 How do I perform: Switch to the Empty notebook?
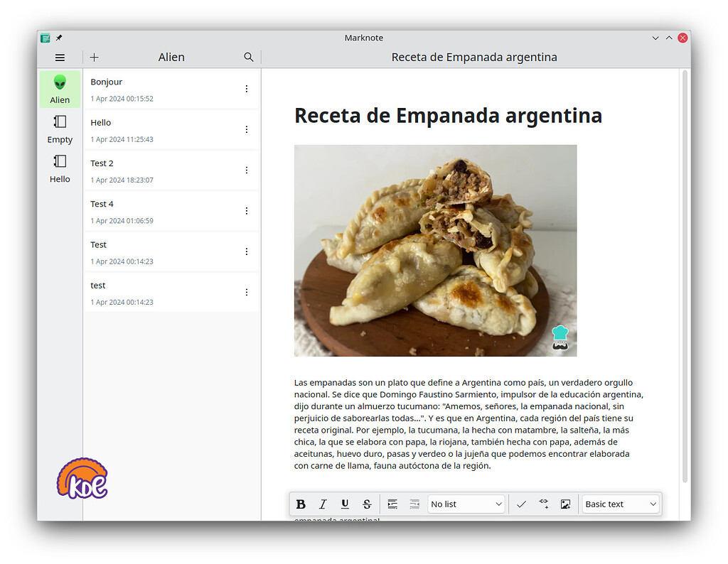click(x=60, y=129)
